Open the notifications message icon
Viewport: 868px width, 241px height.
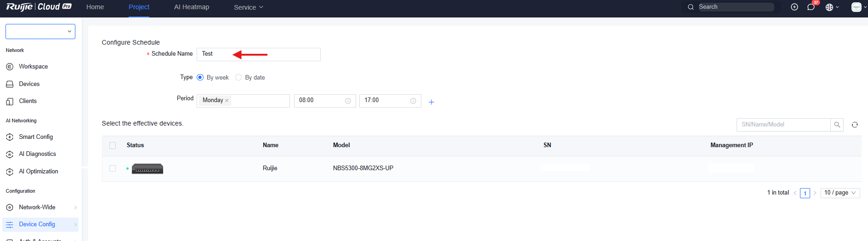click(811, 7)
